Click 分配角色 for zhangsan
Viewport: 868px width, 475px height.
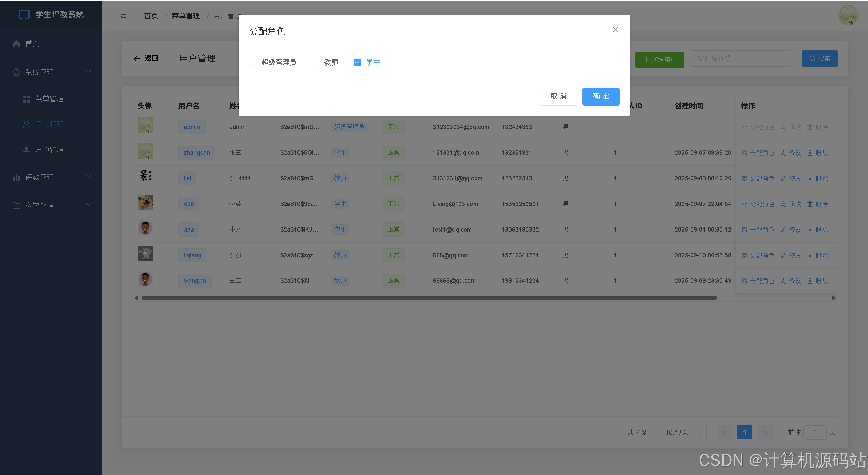758,153
